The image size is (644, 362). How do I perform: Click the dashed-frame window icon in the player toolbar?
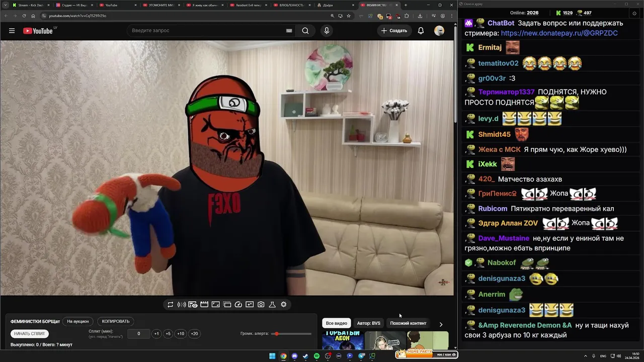[x=227, y=304]
